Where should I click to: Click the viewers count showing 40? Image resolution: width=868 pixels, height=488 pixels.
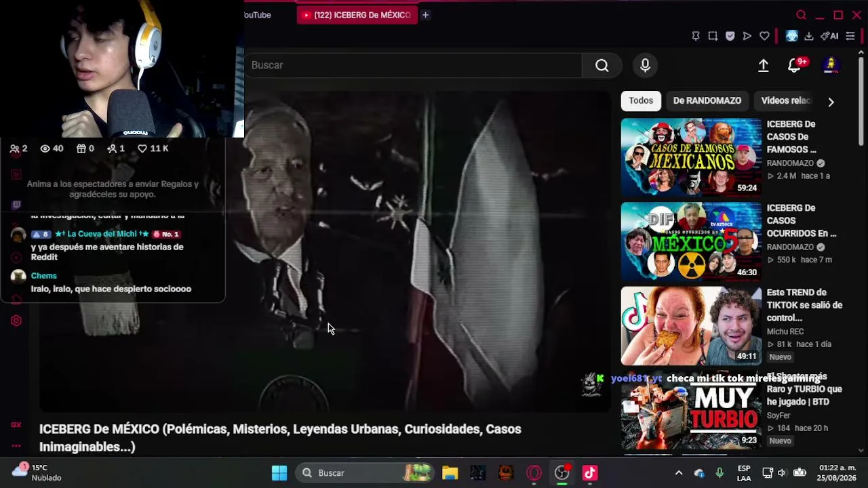(x=52, y=148)
